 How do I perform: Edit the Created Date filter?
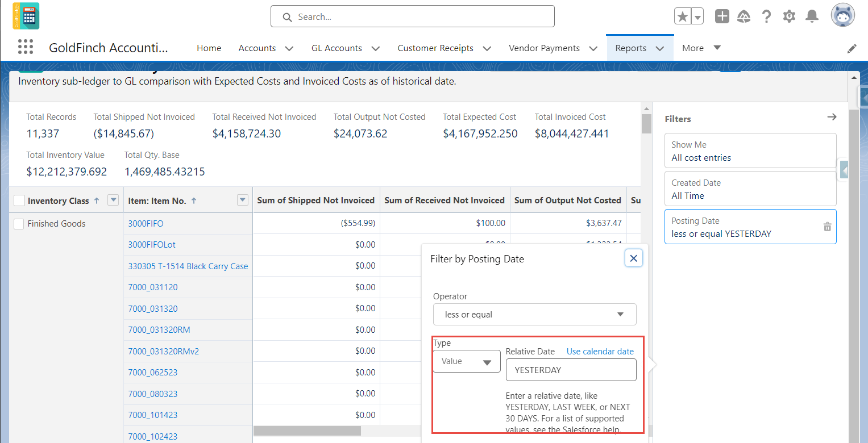click(x=750, y=189)
